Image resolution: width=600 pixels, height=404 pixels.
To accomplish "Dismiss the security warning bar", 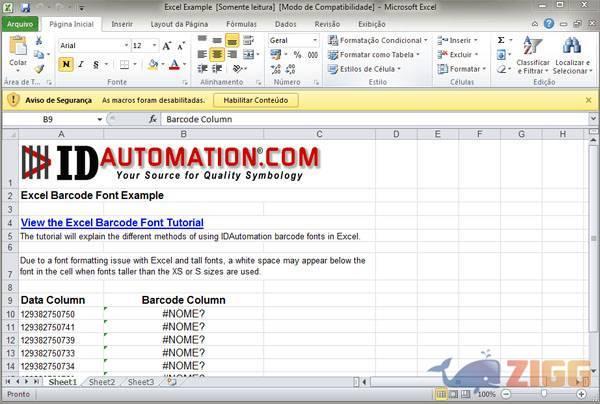I will [x=589, y=100].
